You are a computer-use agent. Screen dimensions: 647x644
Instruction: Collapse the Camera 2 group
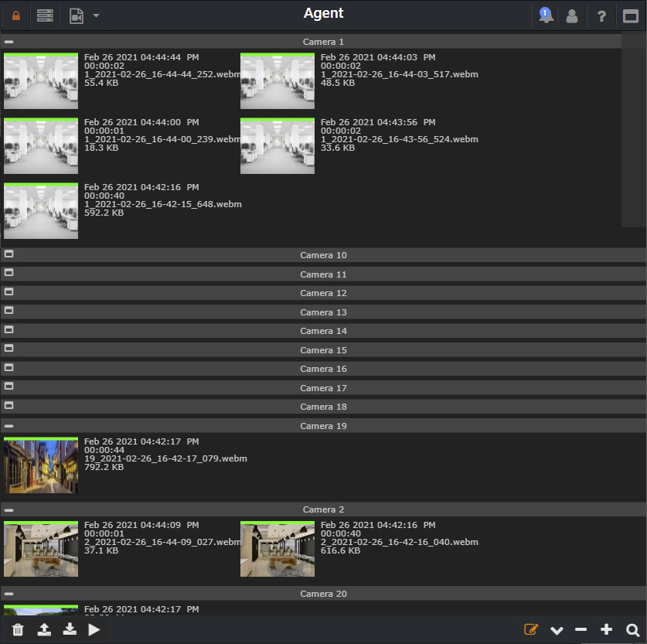tap(9, 510)
